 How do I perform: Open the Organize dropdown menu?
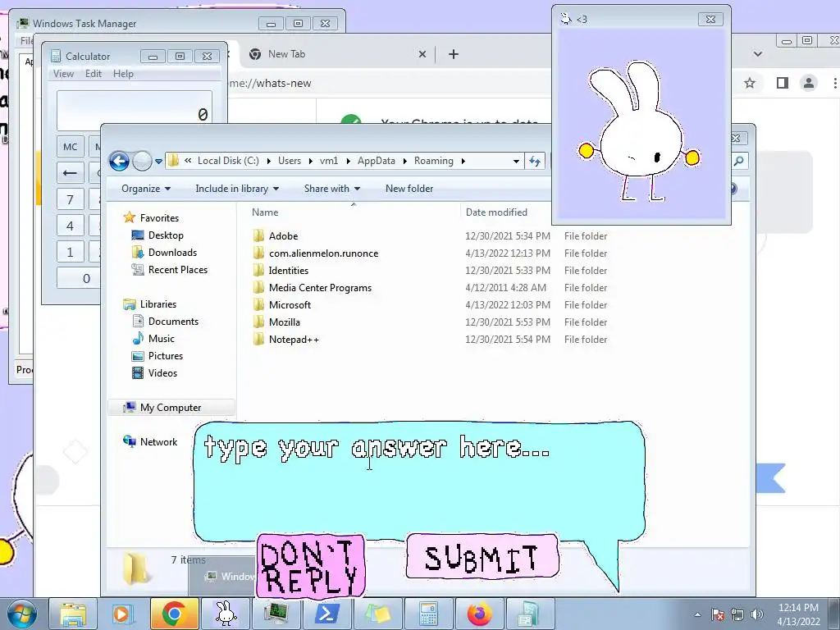(146, 189)
